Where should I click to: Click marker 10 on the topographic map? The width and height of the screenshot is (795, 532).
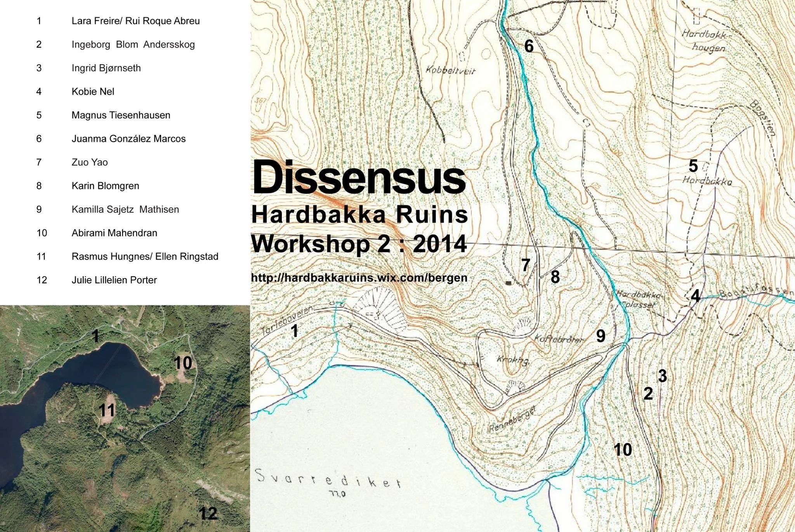click(x=623, y=450)
